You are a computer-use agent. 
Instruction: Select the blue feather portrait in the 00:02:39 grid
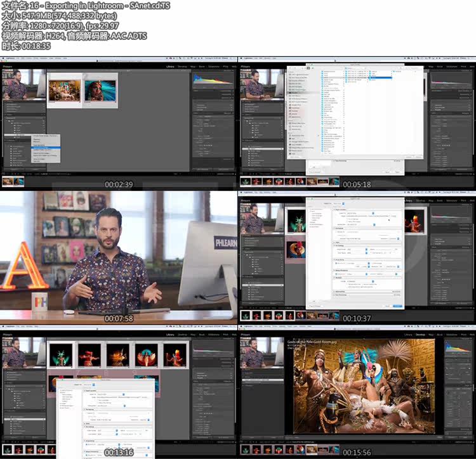point(100,91)
